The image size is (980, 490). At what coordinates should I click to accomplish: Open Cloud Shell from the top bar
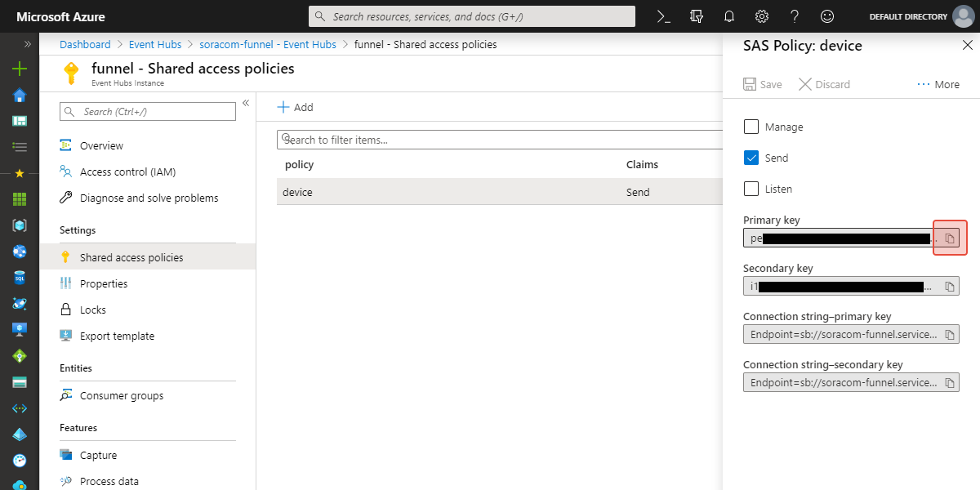click(664, 16)
